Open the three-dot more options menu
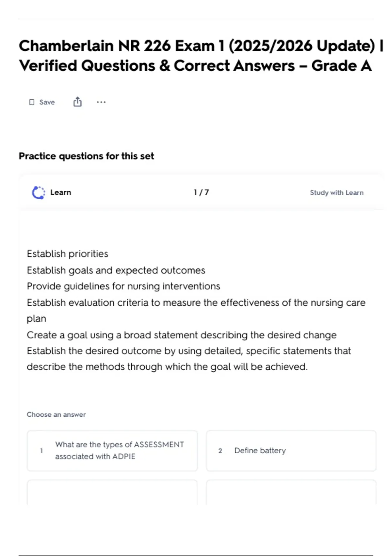 click(x=101, y=102)
